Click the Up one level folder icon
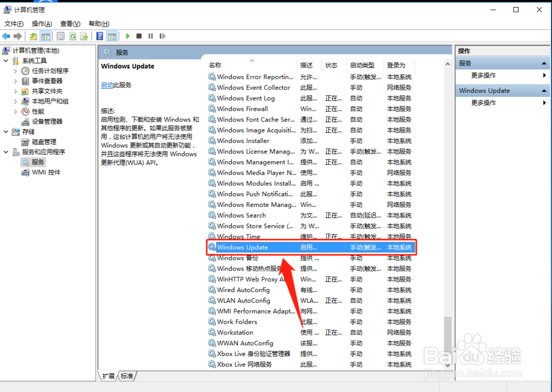Image resolution: width=552 pixels, height=392 pixels. [34, 36]
